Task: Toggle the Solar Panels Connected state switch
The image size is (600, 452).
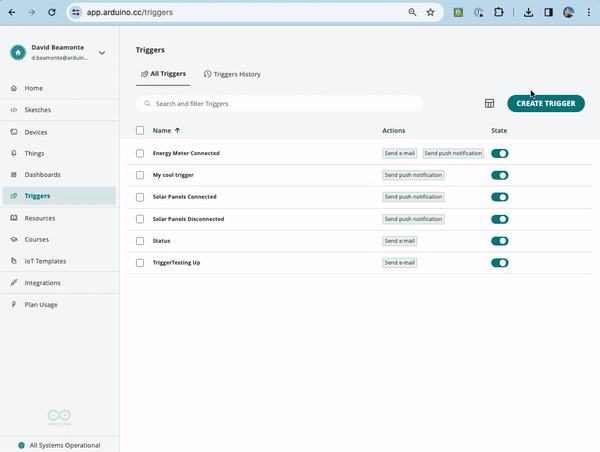Action: point(500,197)
